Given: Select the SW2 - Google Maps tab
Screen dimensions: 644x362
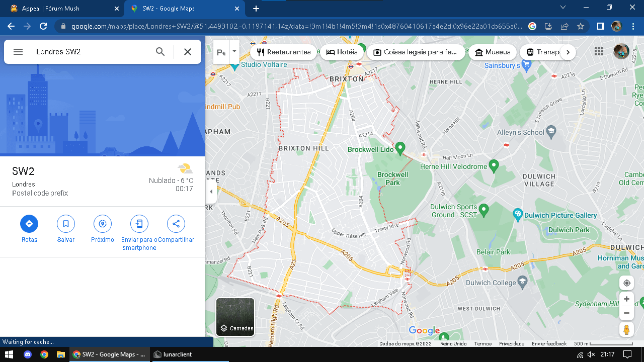Looking at the screenshot, I should point(186,9).
